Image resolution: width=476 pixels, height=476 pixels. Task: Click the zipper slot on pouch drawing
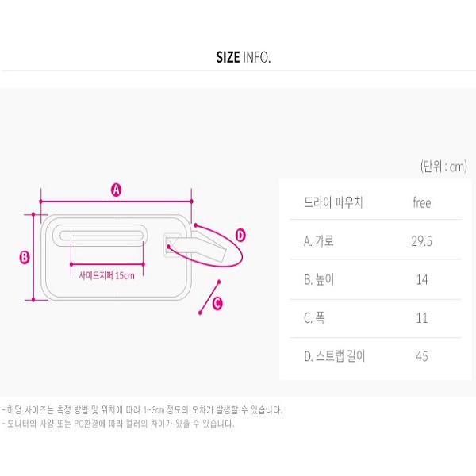100,236
